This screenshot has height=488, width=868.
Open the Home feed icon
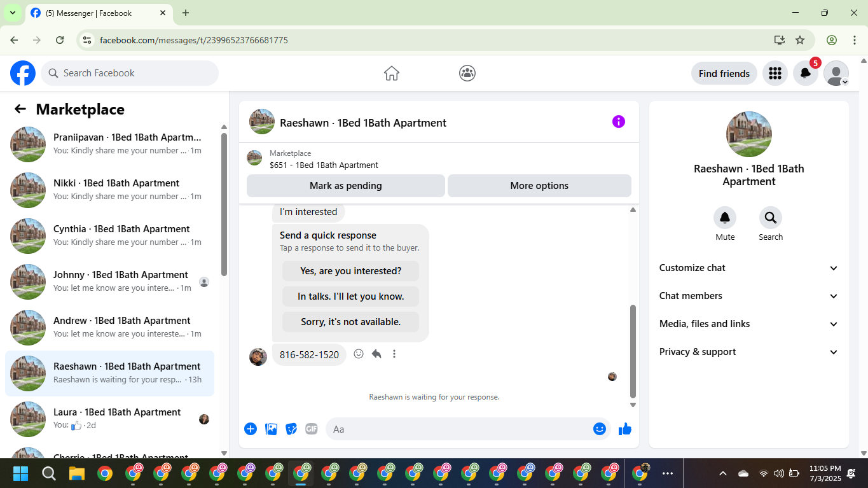pyautogui.click(x=392, y=73)
